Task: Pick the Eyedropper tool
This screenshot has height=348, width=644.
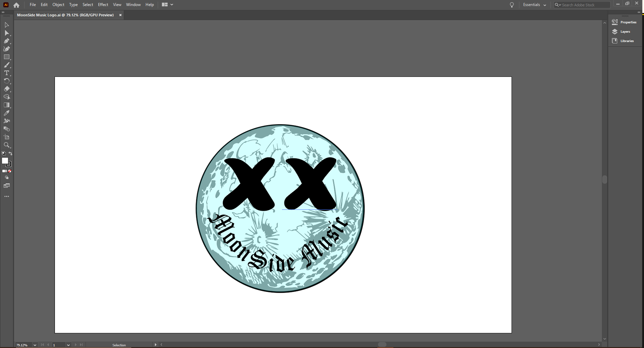Action: (6, 113)
